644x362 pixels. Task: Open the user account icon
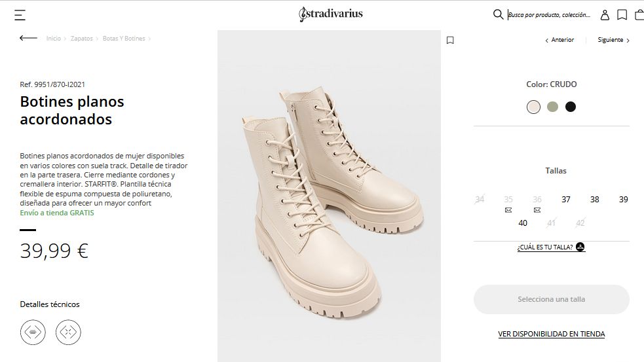(x=605, y=14)
